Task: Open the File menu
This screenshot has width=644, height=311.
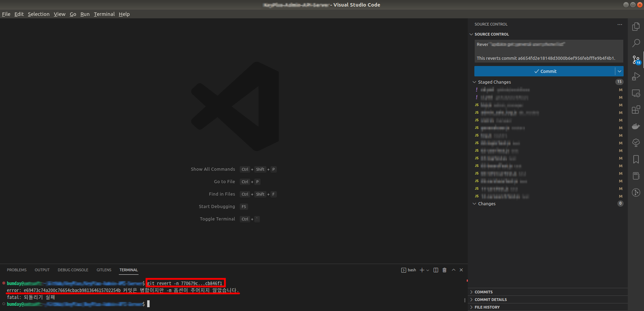Action: point(6,14)
